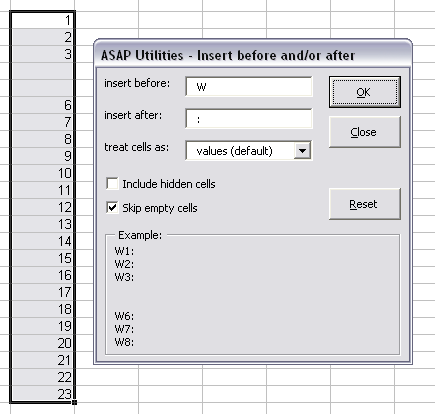Select spreadsheet cell containing 21
The width and height of the screenshot is (435, 414).
tap(43, 360)
